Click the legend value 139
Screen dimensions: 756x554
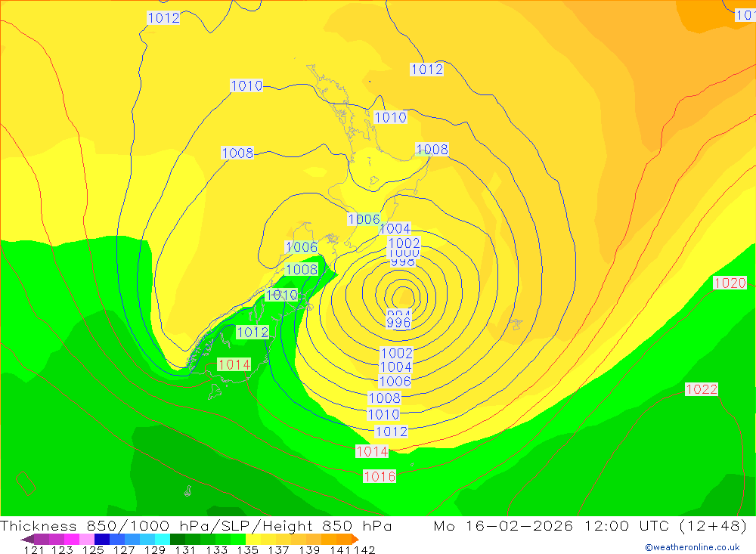click(x=309, y=549)
